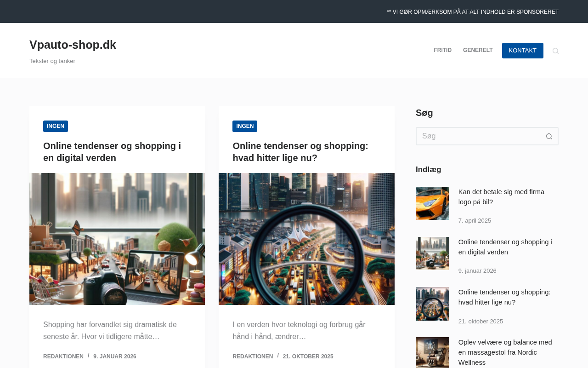Open sidebar link 'Online tendenser og shopping: hvad hitter lige nu?'
Viewport: 588px width, 368px height.
click(x=504, y=297)
